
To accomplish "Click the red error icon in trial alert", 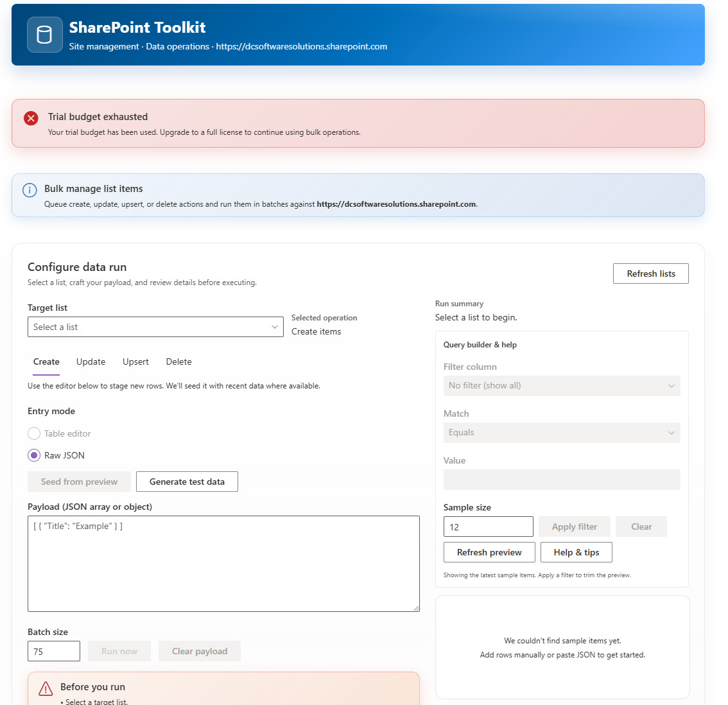I will coord(31,118).
